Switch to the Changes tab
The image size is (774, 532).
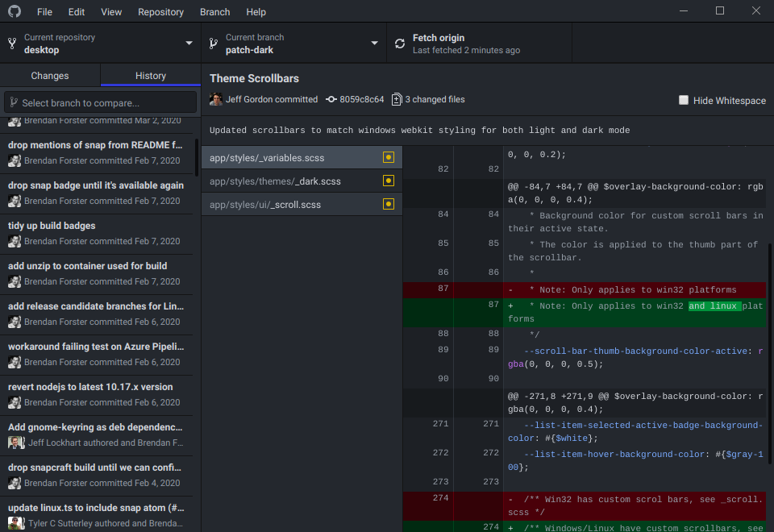point(50,76)
